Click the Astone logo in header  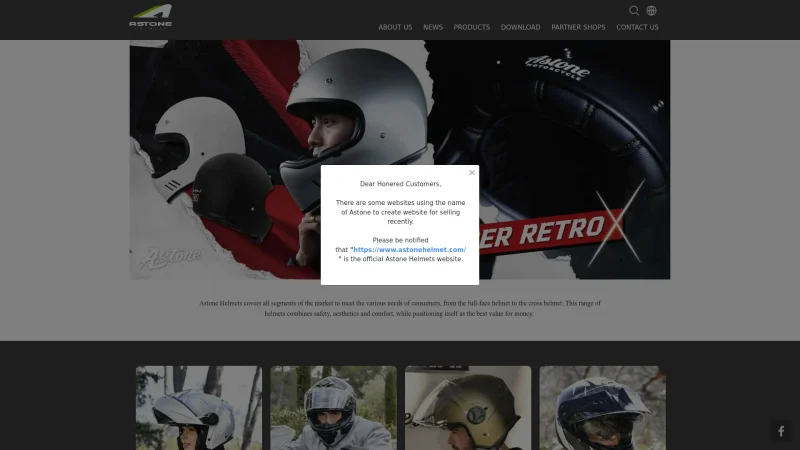pos(151,17)
